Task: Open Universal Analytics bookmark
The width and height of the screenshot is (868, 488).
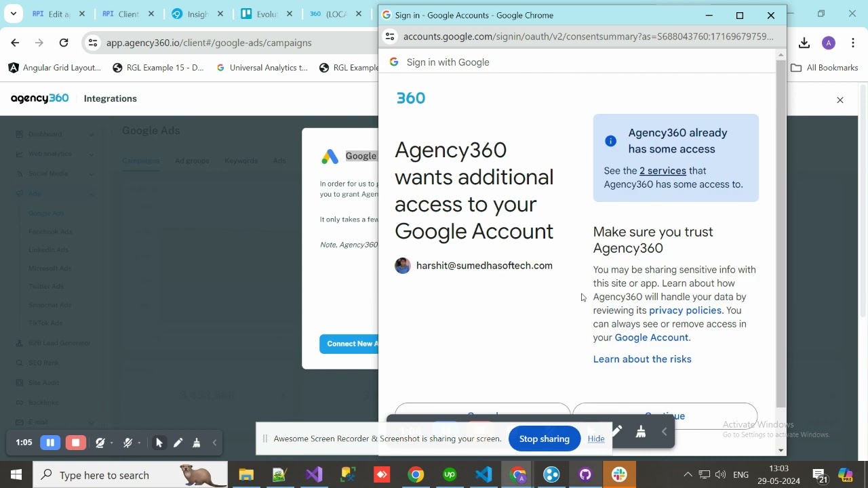Action: tap(262, 68)
